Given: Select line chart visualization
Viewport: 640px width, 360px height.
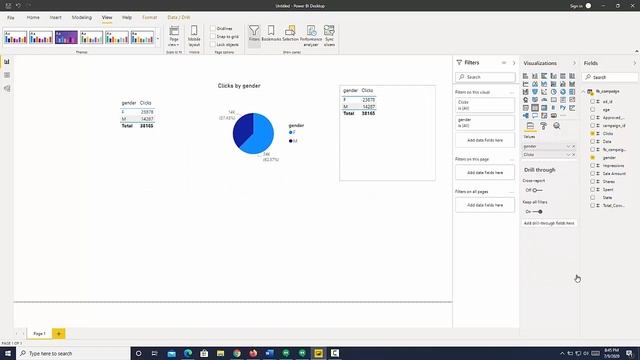Looking at the screenshot, I should (525, 84).
